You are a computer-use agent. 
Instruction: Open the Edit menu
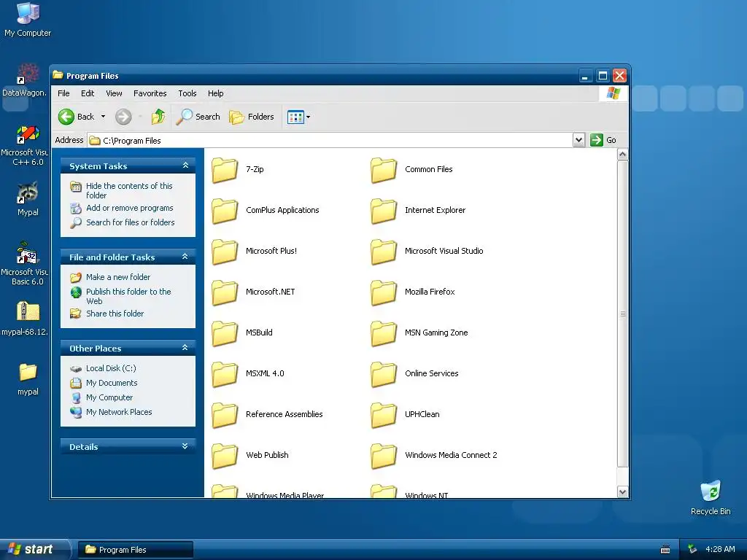[x=88, y=93]
